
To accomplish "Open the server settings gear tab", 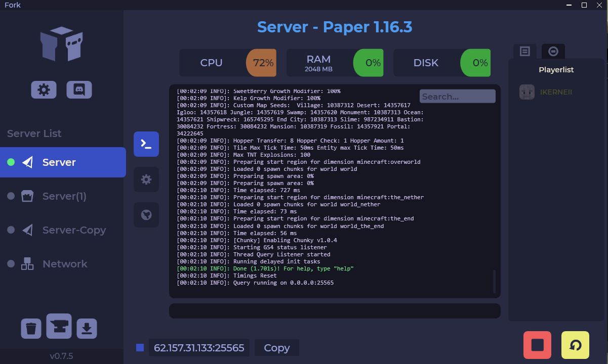I will (146, 179).
